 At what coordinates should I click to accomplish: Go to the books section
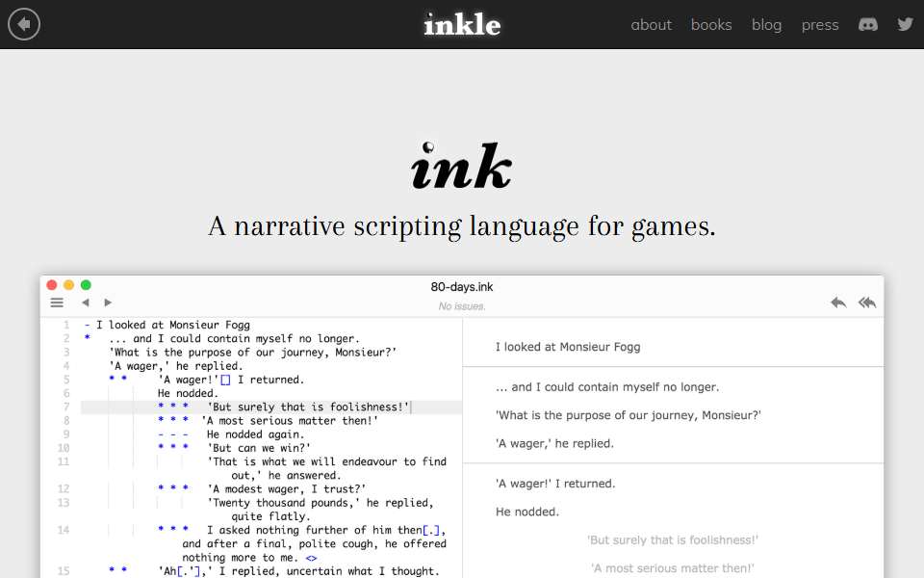coord(711,25)
